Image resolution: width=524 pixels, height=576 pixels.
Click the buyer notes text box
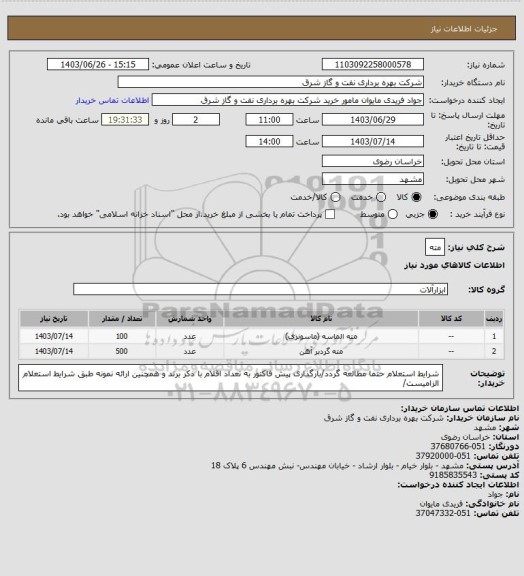click(230, 378)
